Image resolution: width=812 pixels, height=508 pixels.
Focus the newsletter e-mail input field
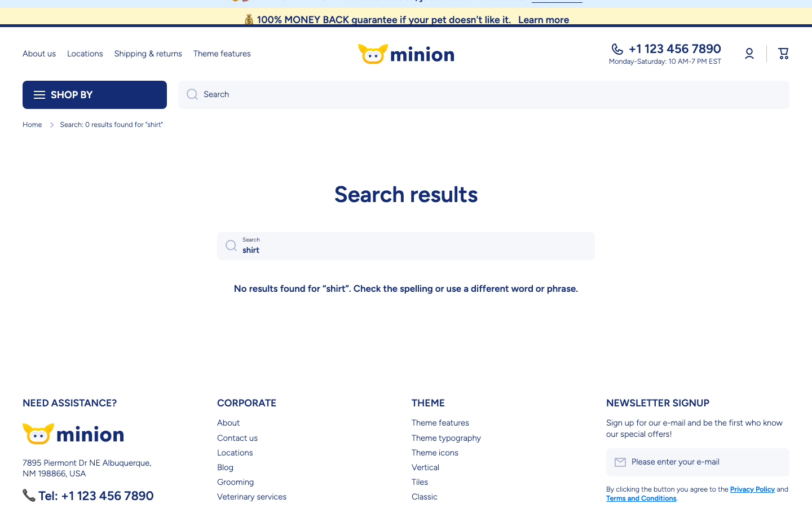tap(698, 462)
